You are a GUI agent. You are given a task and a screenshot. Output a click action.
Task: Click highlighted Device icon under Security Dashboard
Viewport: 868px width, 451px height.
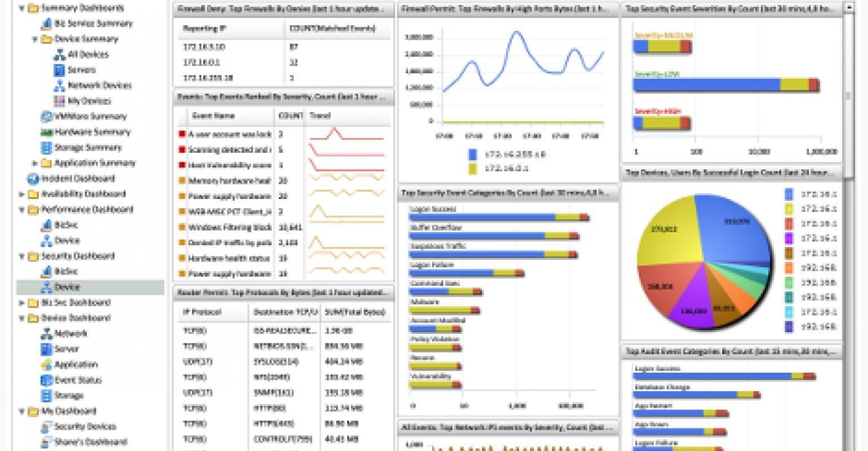(47, 287)
